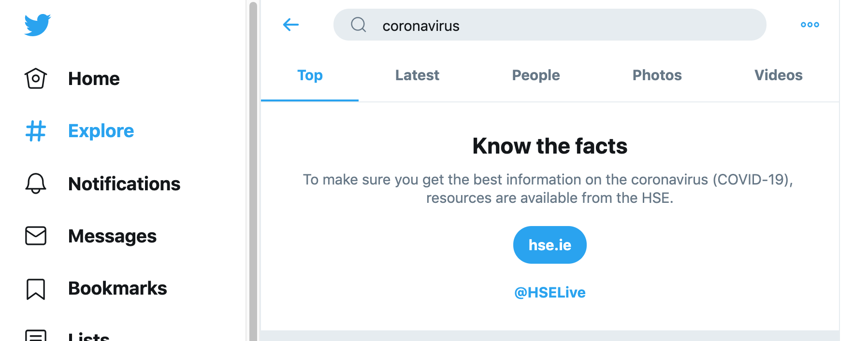Viewport: 868px width, 341px height.
Task: Open the Bookmarks ribbon icon
Action: coord(36,289)
